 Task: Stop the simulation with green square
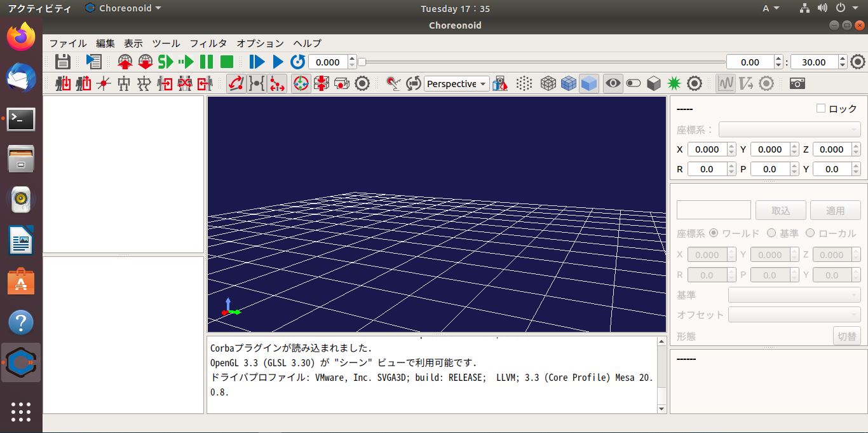[x=227, y=62]
